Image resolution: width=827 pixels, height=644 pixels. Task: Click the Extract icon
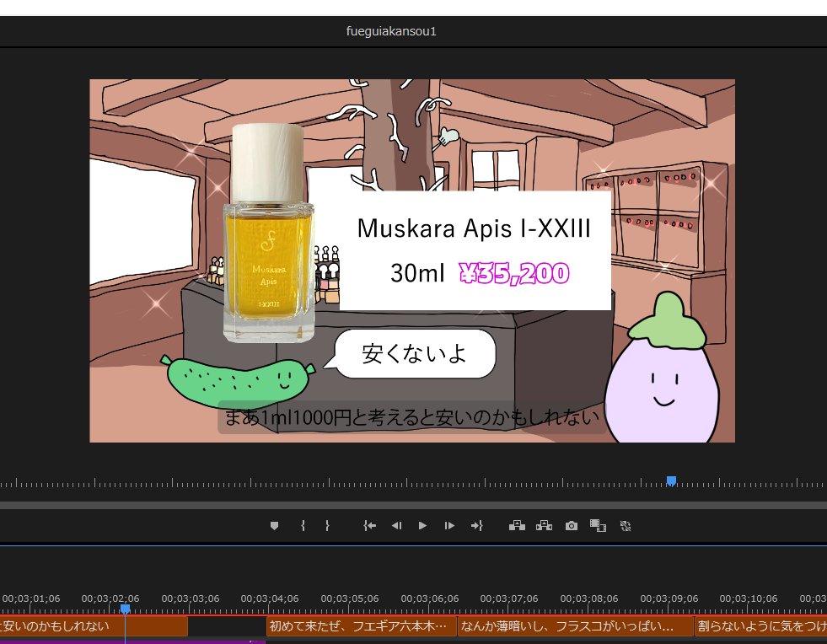point(544,526)
